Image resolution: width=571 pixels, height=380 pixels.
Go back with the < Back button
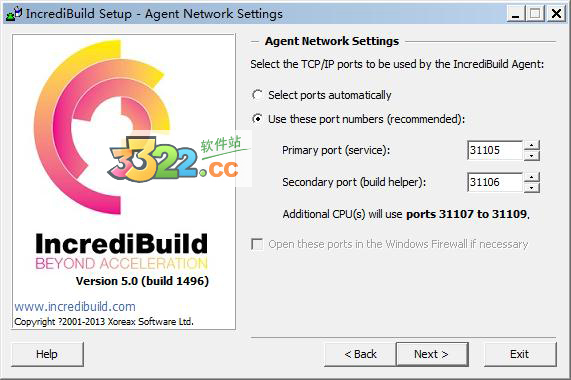pos(360,354)
